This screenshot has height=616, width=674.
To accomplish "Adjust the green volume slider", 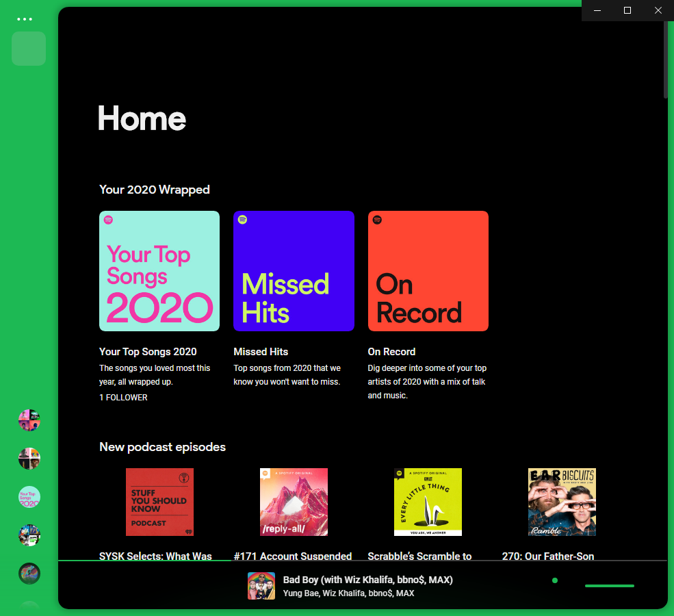I will coord(609,586).
